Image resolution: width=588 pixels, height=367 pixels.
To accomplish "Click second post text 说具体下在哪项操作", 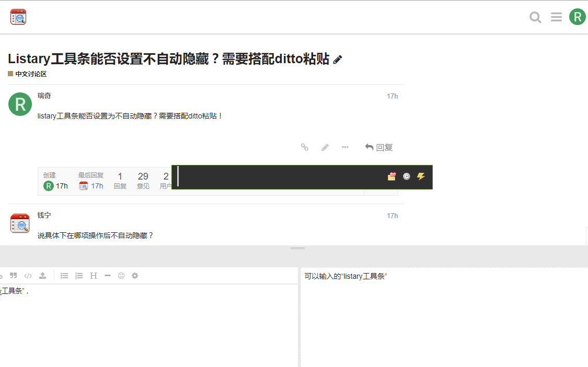I will click(x=95, y=235).
